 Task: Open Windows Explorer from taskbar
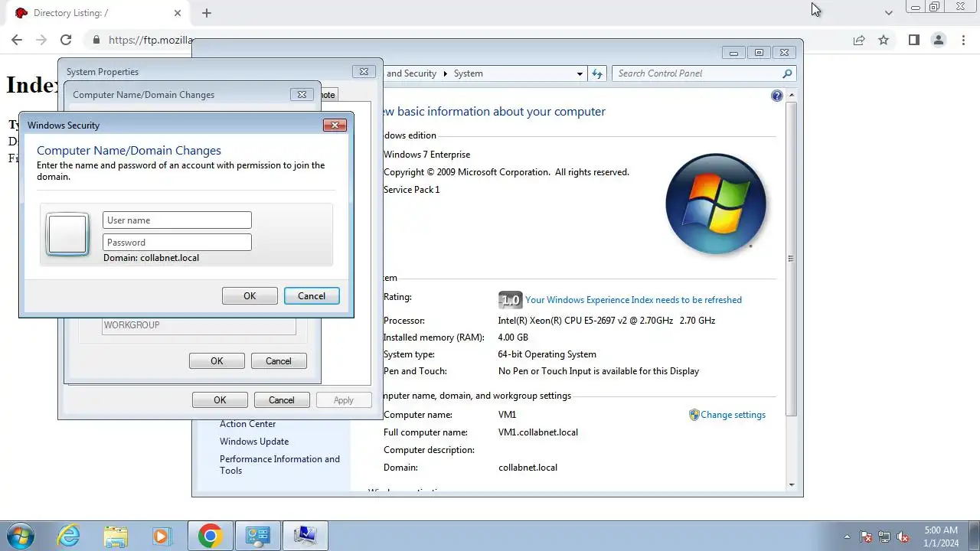(x=116, y=536)
